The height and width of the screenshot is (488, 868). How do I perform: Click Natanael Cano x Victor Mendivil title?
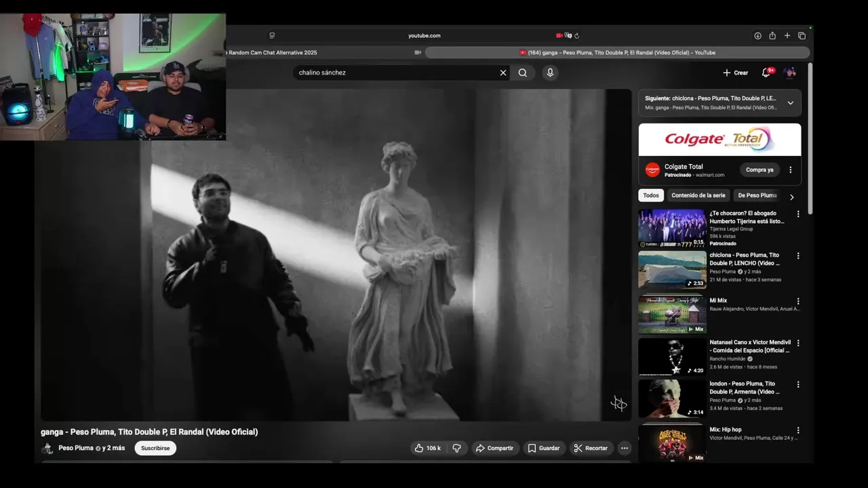pyautogui.click(x=750, y=346)
